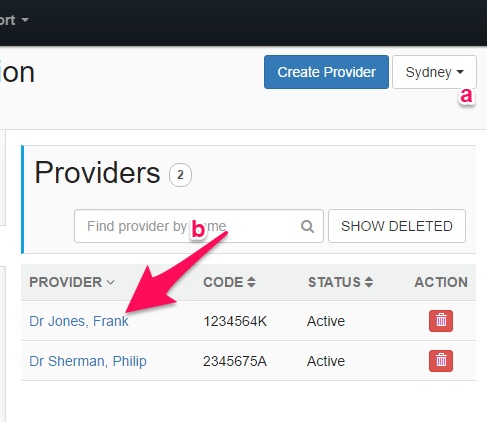487x422 pixels.
Task: Select code cell 1234564K
Action: [x=235, y=321]
